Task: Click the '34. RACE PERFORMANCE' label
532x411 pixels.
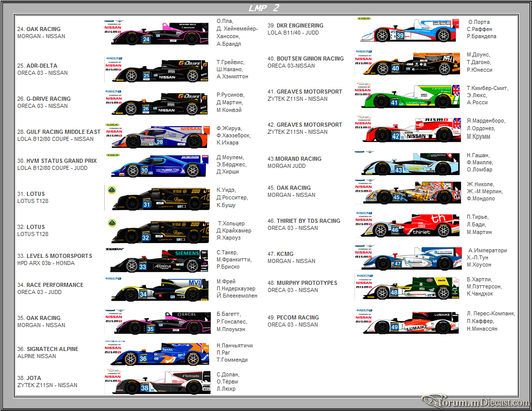Action: coord(50,285)
